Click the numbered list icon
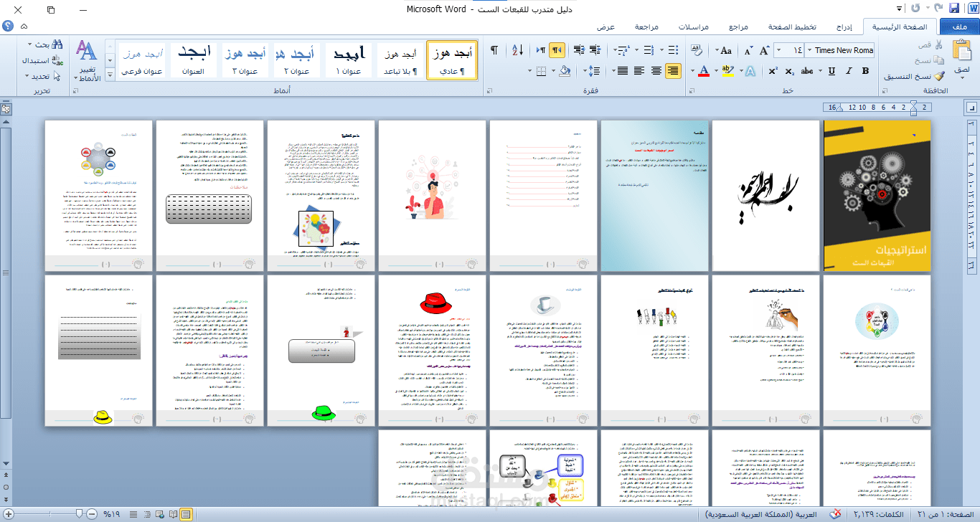 (x=649, y=50)
